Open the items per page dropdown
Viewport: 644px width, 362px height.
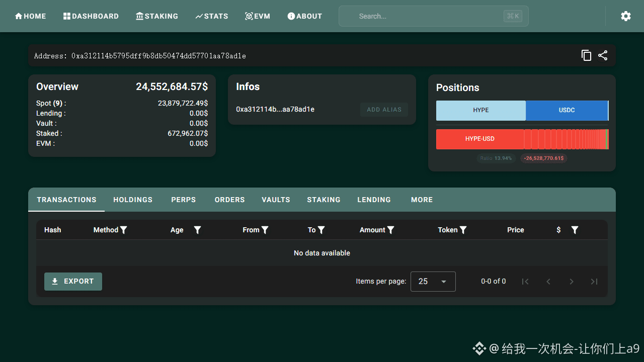click(x=433, y=282)
